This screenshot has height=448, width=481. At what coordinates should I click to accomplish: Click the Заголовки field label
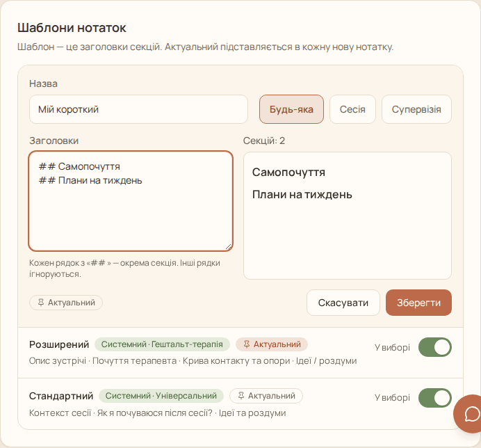point(54,141)
